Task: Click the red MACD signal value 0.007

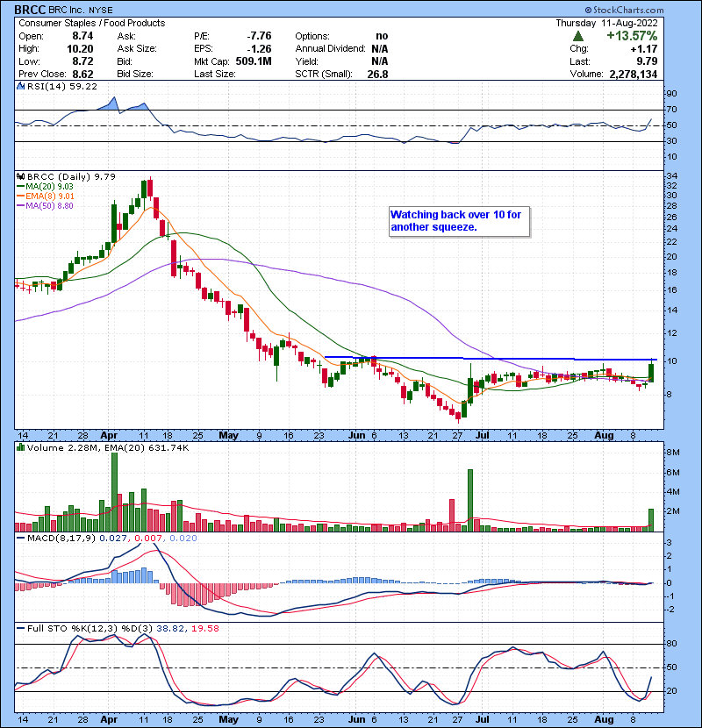Action: pyautogui.click(x=147, y=539)
